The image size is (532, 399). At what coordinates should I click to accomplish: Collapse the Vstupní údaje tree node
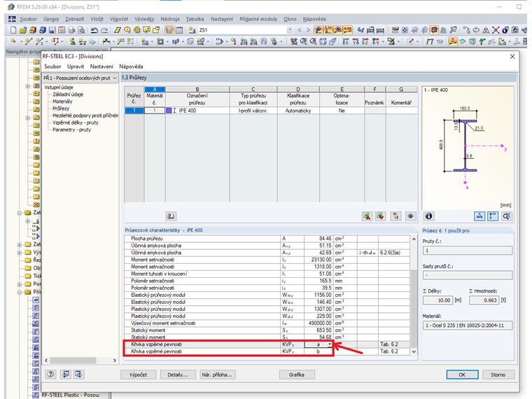tap(59, 87)
